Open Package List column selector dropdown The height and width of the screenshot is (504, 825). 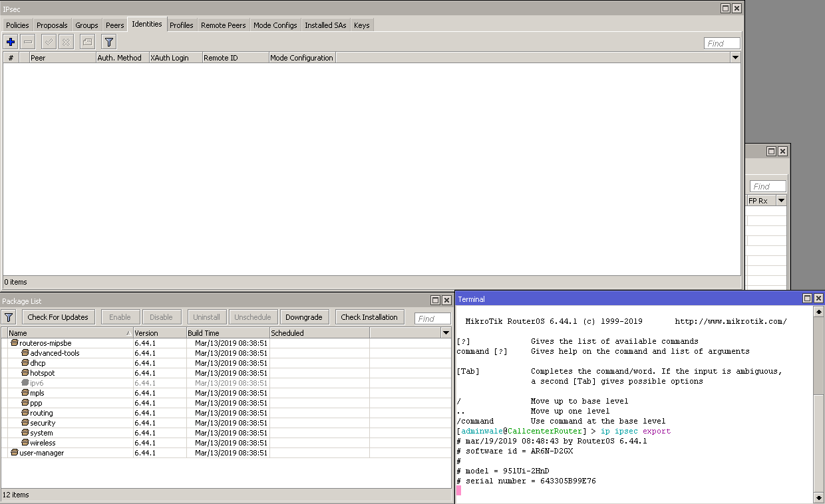(x=446, y=333)
